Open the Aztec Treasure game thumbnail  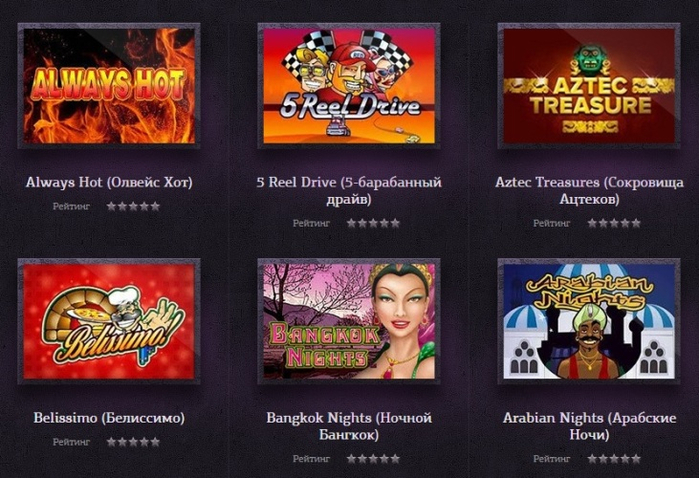click(x=588, y=86)
